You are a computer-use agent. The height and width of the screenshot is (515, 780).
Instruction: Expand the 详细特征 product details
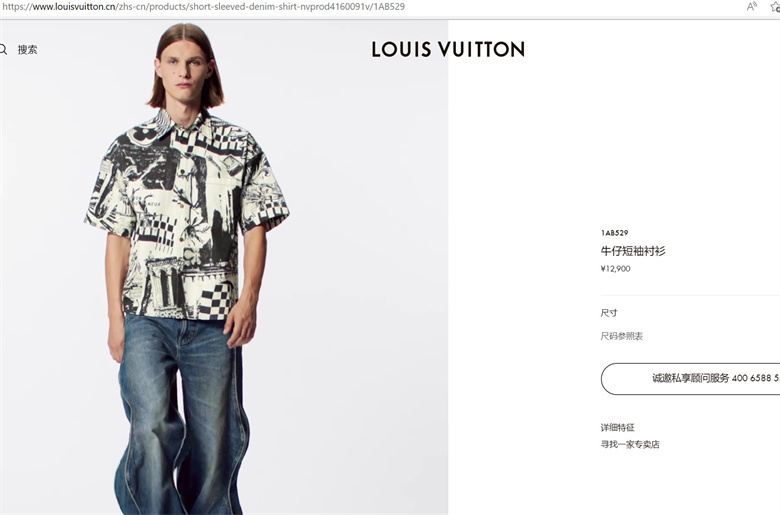coord(617,427)
